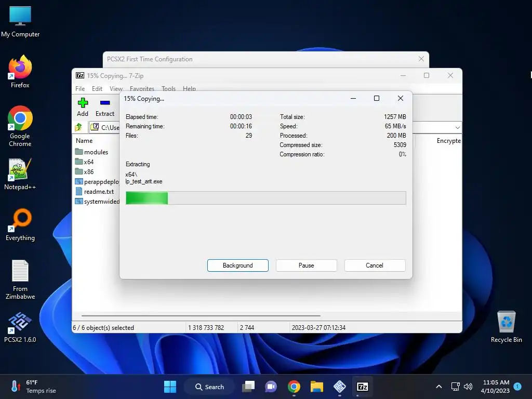Open volume control in system tray
532x399 pixels.
click(468, 387)
